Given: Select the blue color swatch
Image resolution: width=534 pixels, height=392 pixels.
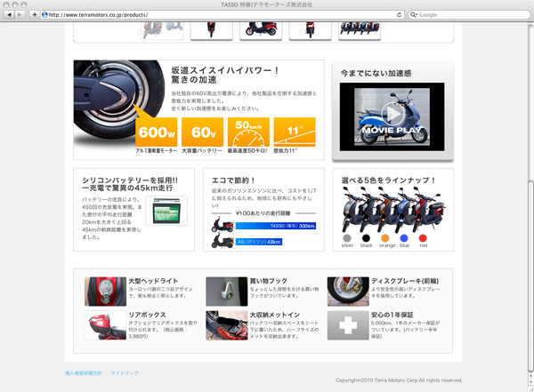Looking at the screenshot, I should pyautogui.click(x=404, y=238).
